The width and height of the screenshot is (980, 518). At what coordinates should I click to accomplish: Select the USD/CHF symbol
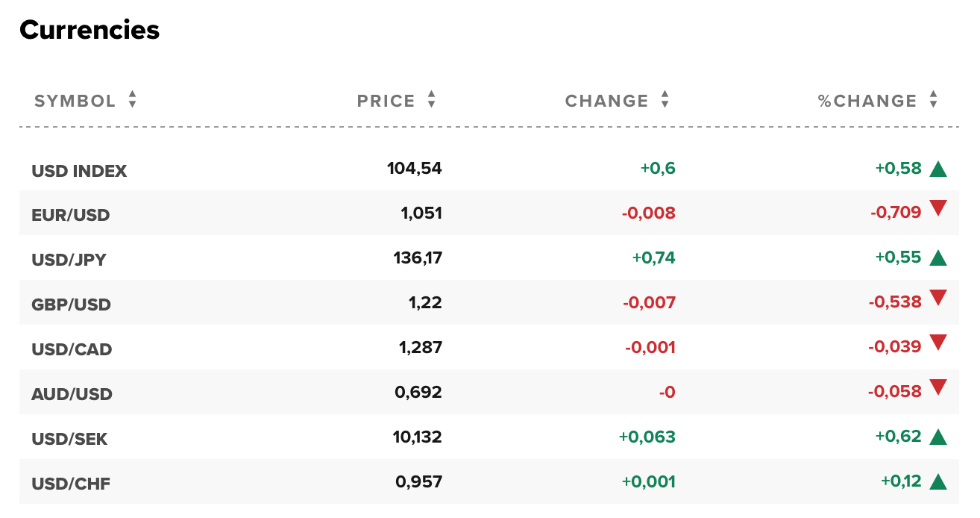[x=71, y=484]
